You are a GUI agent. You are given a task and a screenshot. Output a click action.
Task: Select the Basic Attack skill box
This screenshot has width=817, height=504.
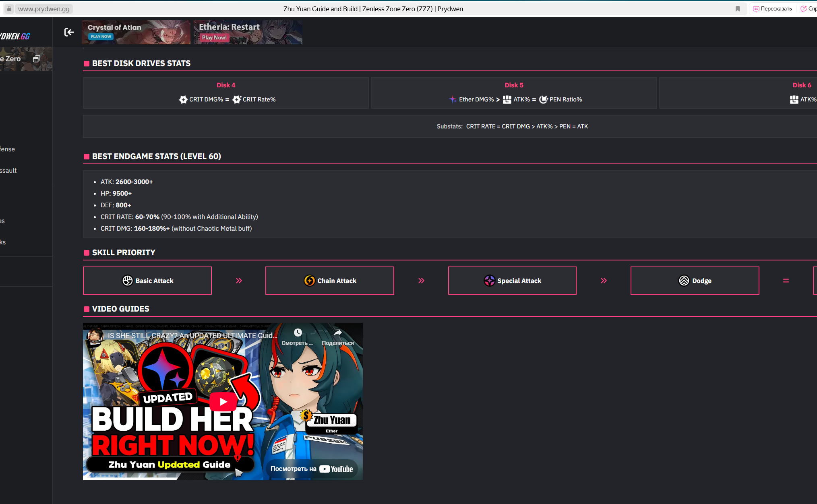[x=147, y=281]
